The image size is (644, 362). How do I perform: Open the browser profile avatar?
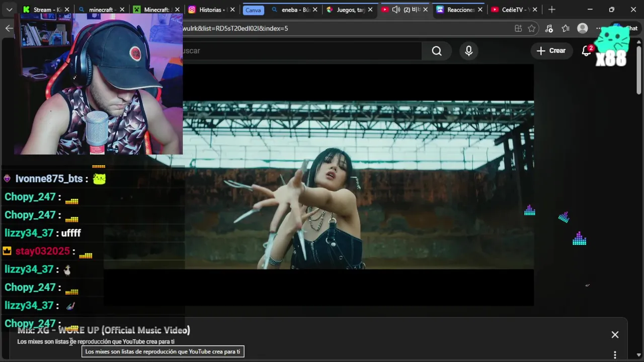[583, 29]
